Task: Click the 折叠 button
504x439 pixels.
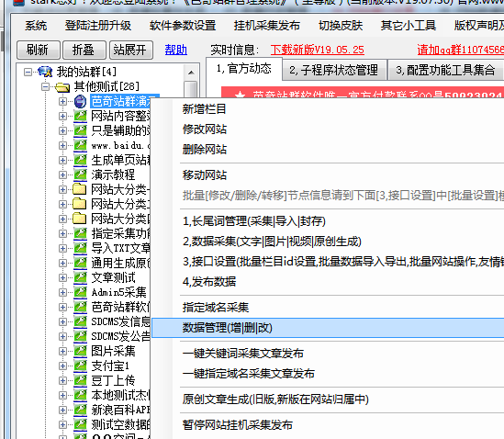Action: tap(84, 50)
